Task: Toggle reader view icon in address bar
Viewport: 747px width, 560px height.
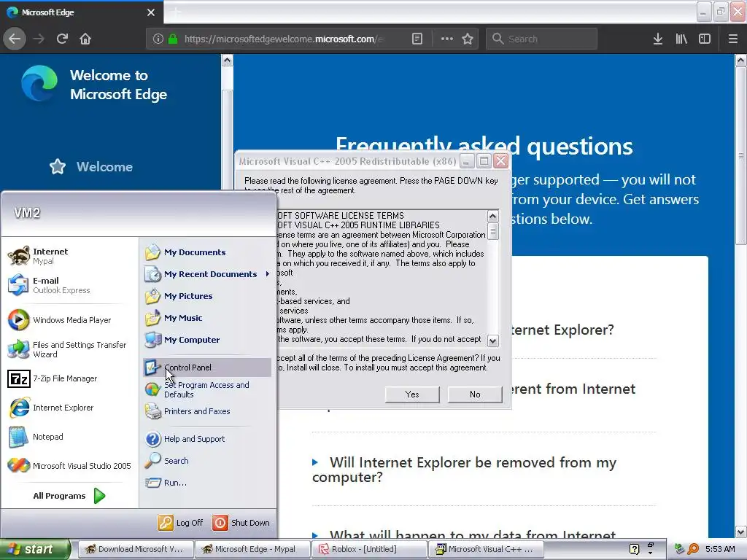Action: pyautogui.click(x=417, y=39)
